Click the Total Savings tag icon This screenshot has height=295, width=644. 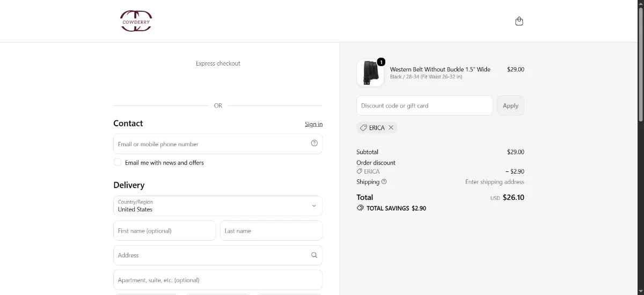(360, 208)
